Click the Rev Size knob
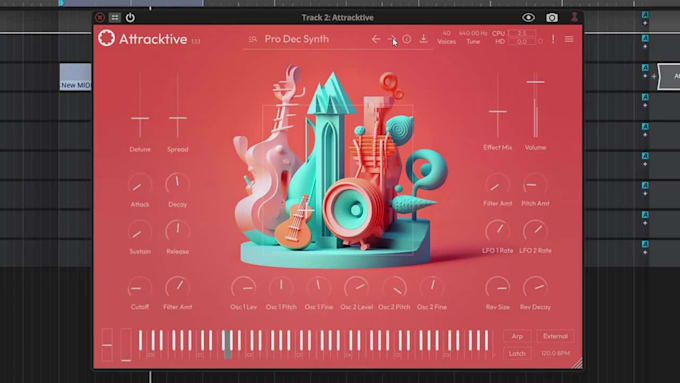Screen dimensions: 680x383 point(497,287)
